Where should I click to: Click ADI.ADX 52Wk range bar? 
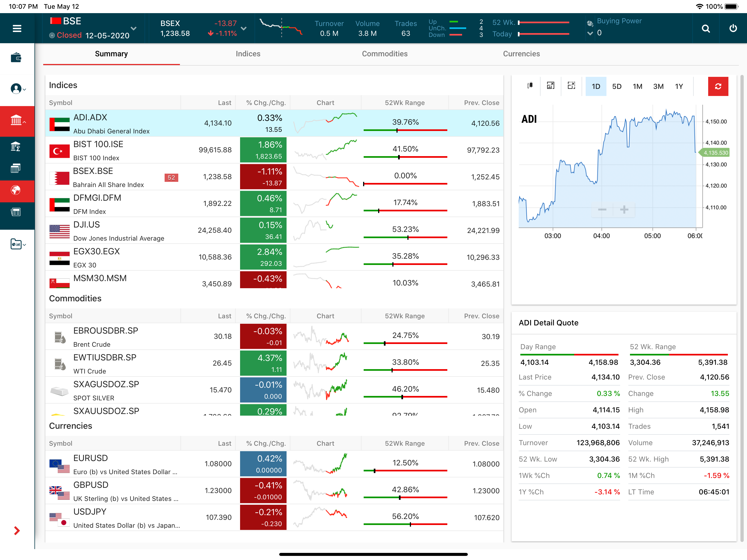(x=405, y=130)
